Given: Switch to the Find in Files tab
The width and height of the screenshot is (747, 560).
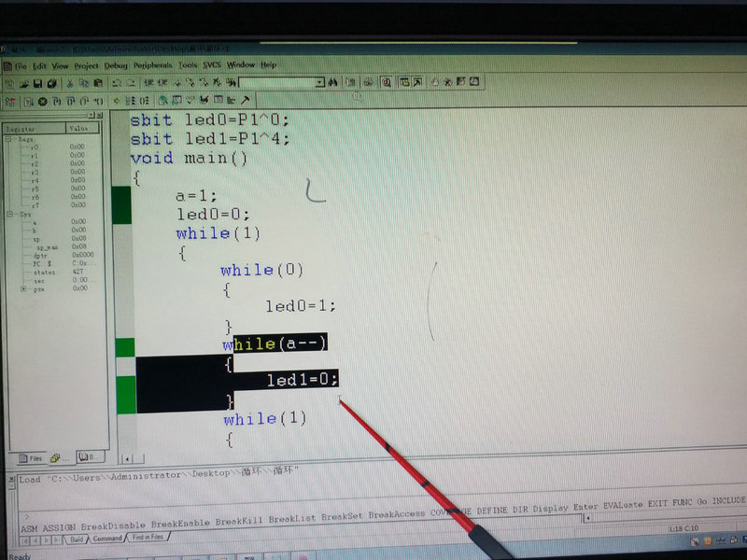Looking at the screenshot, I should [148, 538].
